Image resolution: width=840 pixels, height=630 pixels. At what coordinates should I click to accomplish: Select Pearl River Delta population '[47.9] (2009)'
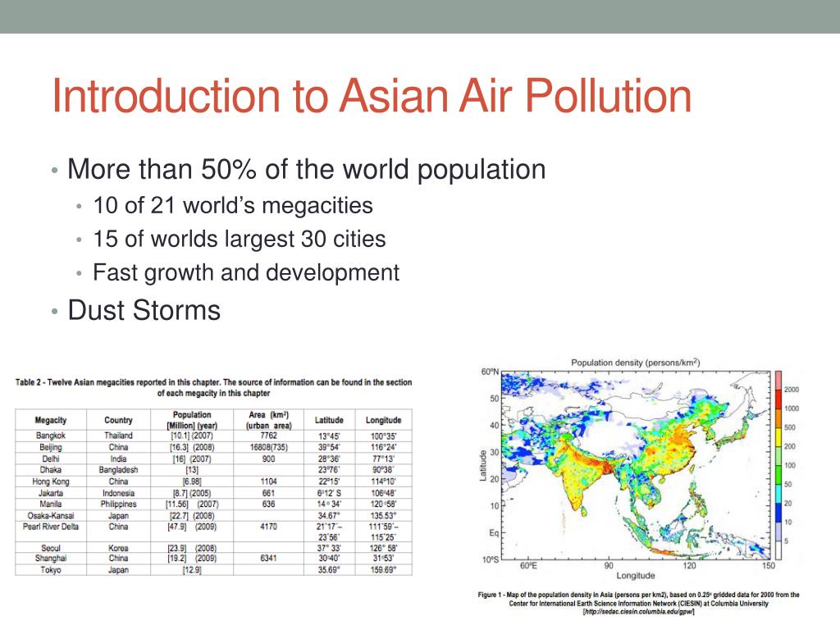coord(192,527)
